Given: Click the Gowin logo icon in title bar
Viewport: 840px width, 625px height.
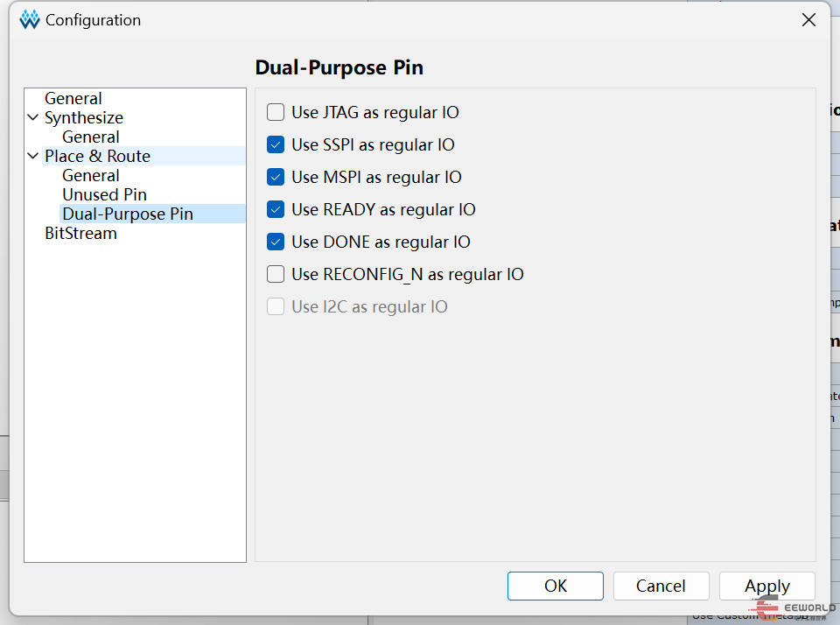Looking at the screenshot, I should (30, 20).
